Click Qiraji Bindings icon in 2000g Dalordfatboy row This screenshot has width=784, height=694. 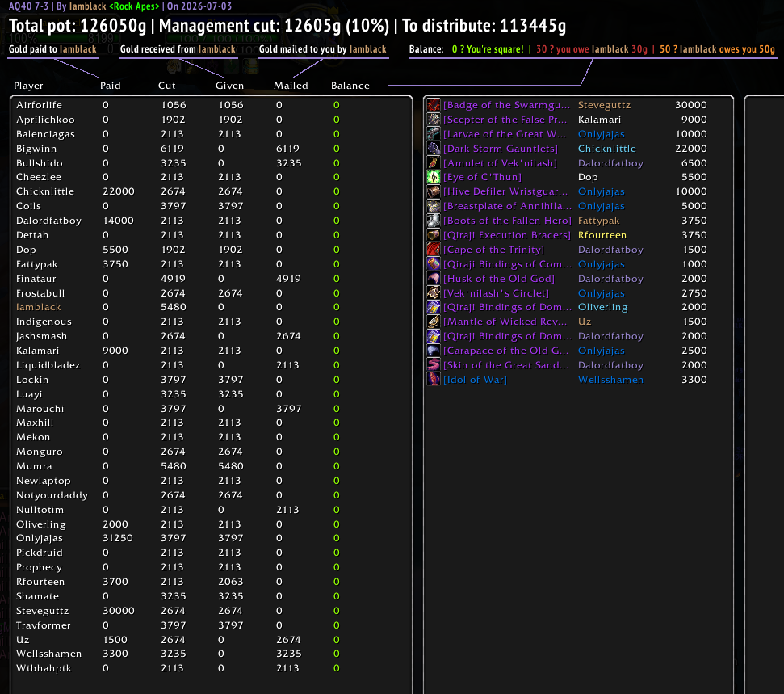[434, 336]
